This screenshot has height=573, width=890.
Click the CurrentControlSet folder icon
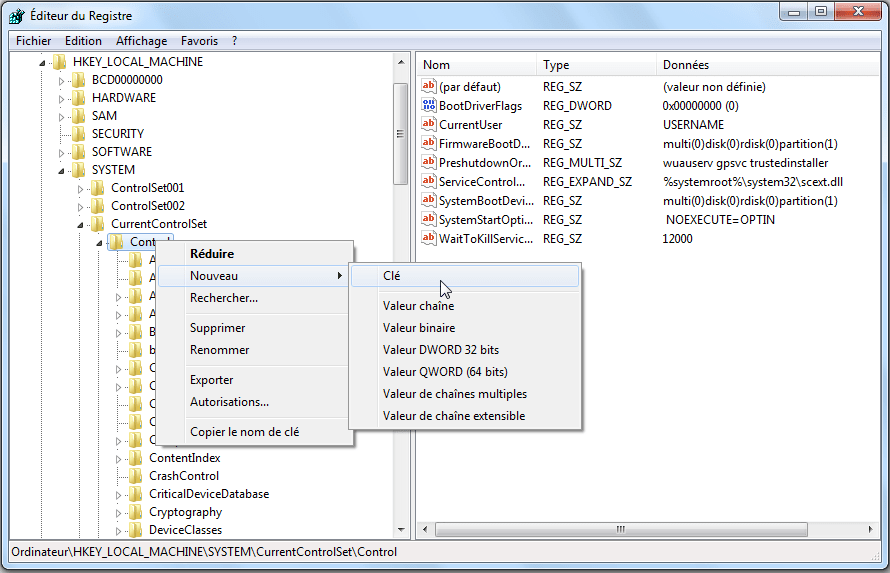(98, 224)
